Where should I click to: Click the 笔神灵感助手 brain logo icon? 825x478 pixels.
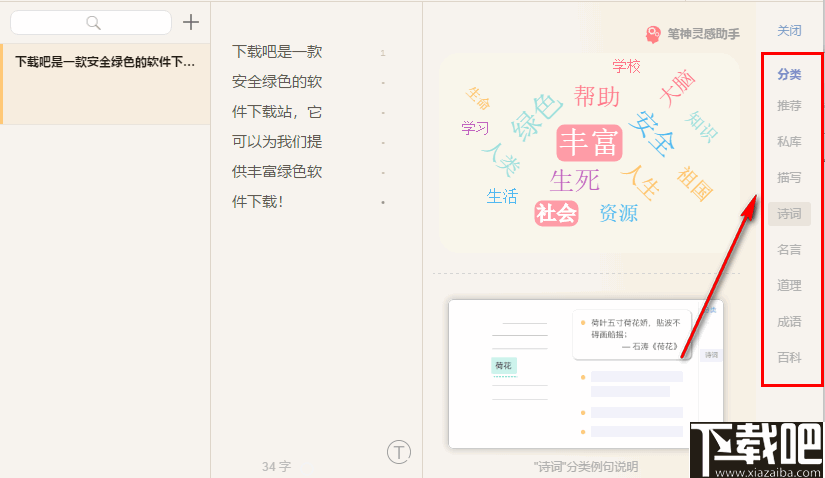coord(653,34)
